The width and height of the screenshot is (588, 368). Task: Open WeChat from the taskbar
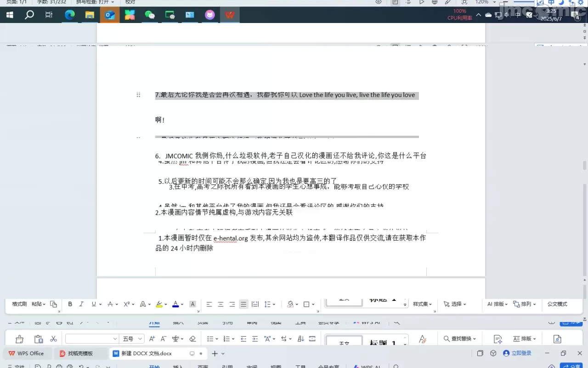point(150,15)
